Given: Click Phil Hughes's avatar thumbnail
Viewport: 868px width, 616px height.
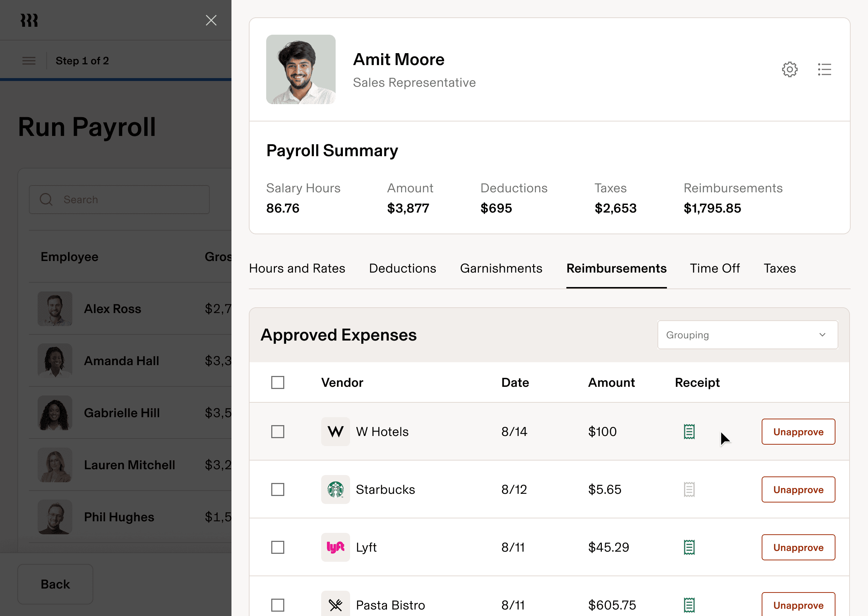Looking at the screenshot, I should coord(55,517).
